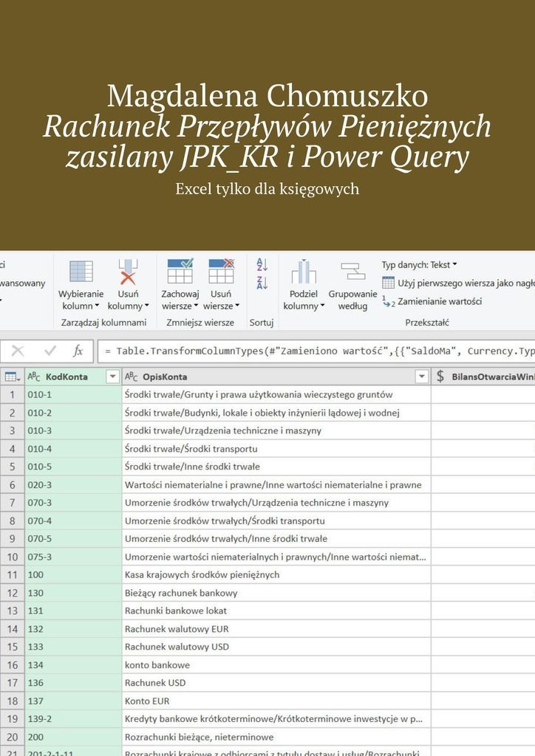Open the table menu icon in grid corner

coord(12,377)
